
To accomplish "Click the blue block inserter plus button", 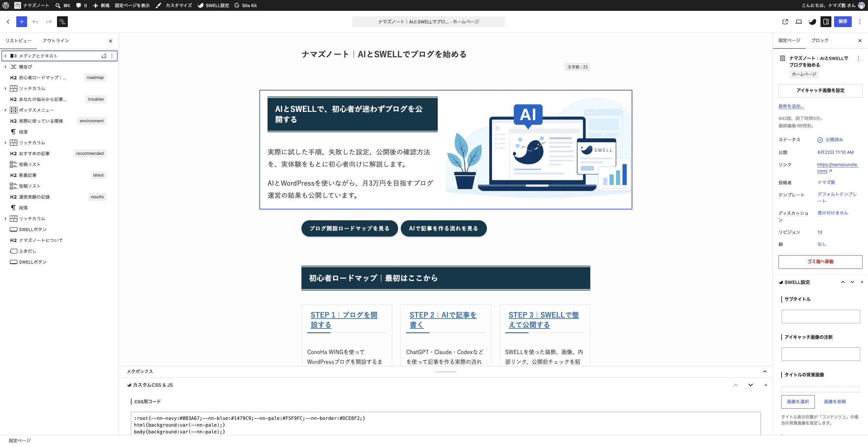I will 22,22.
